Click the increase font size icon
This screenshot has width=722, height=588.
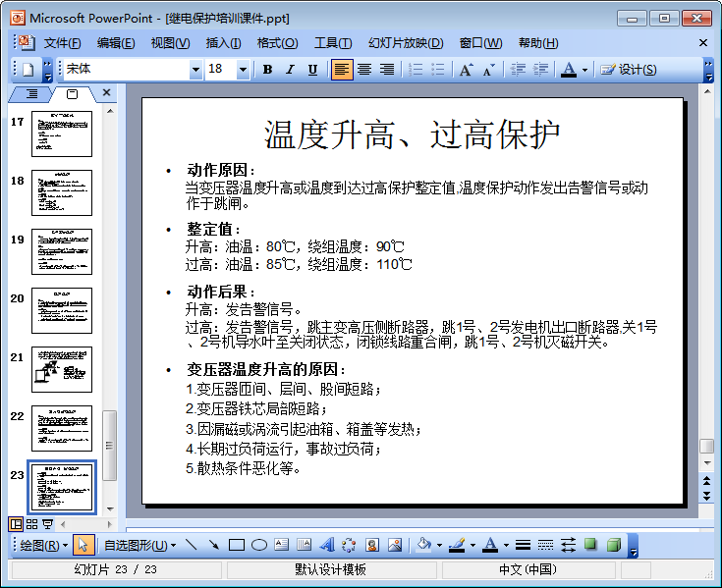click(466, 70)
